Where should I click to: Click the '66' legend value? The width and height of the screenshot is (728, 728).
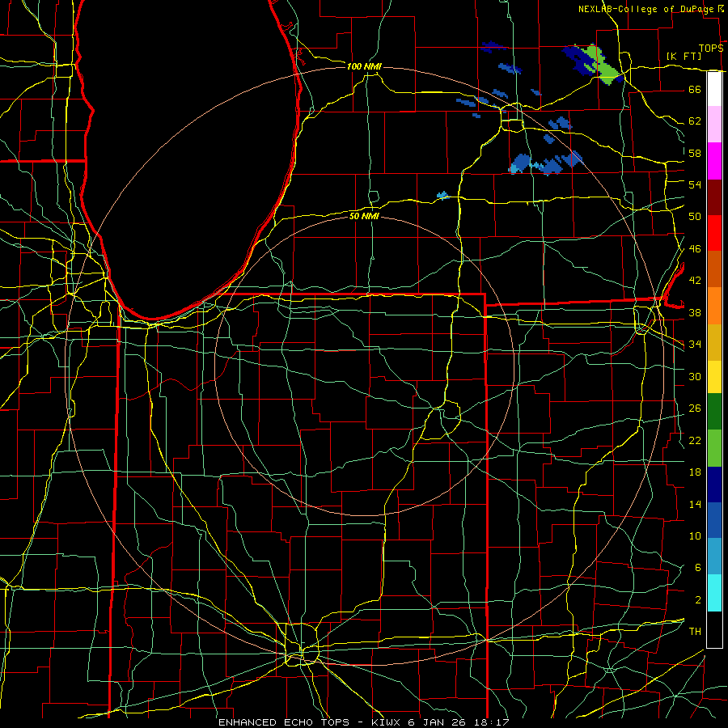695,89
